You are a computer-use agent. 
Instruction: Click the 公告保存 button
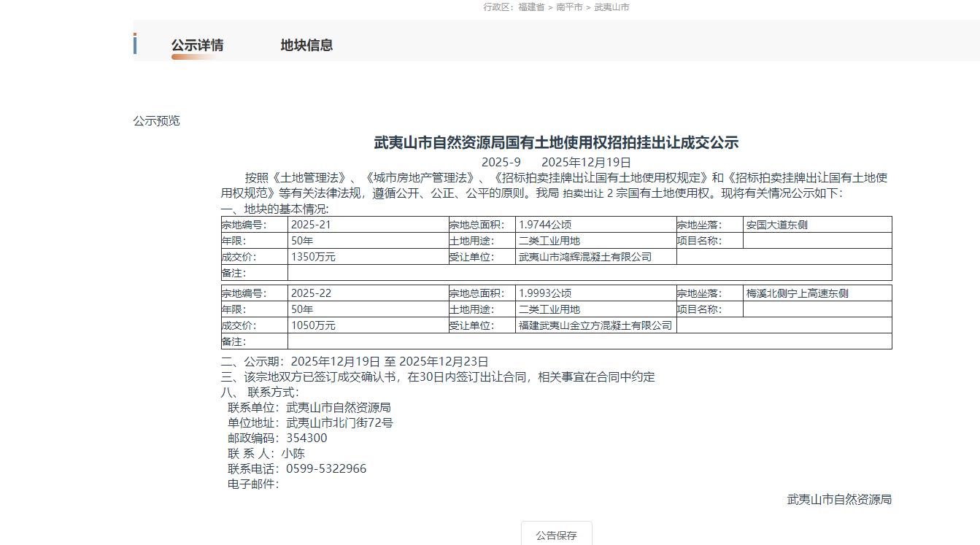[556, 535]
